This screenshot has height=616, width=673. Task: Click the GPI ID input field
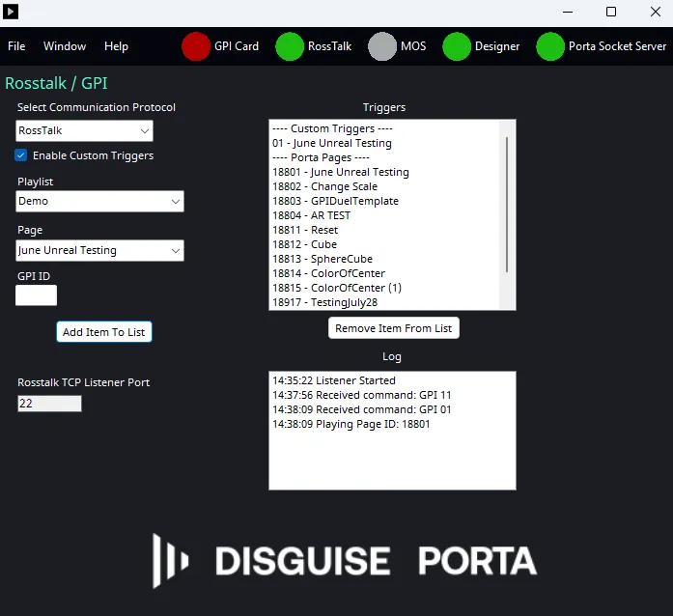[x=36, y=295]
